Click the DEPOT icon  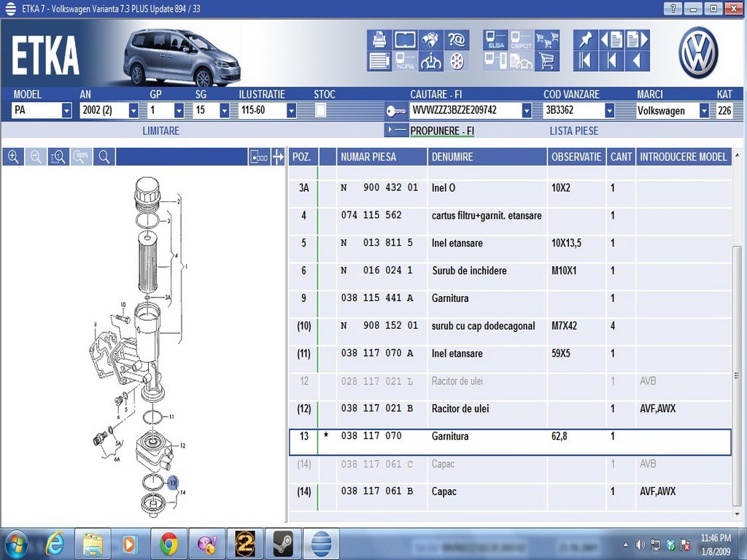tap(521, 39)
